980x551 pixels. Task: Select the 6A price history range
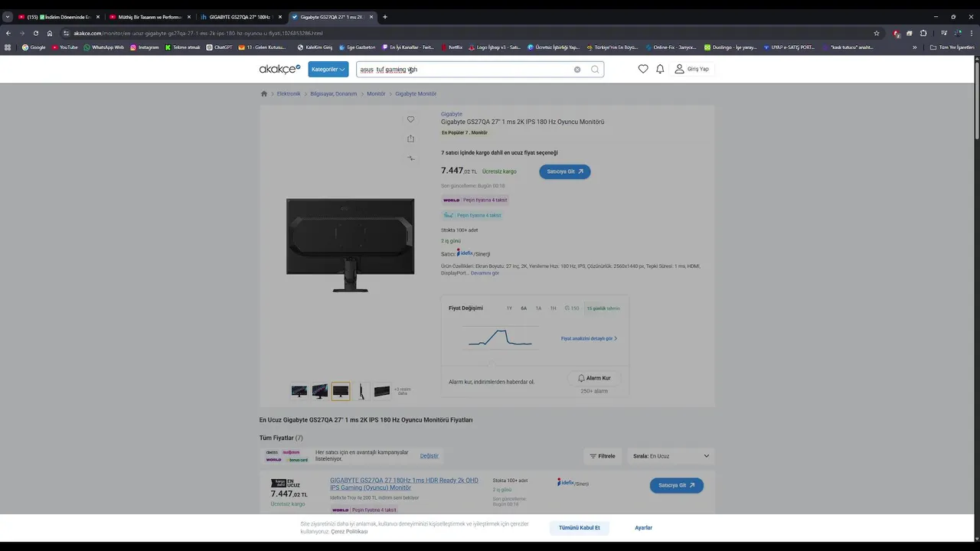(x=524, y=308)
